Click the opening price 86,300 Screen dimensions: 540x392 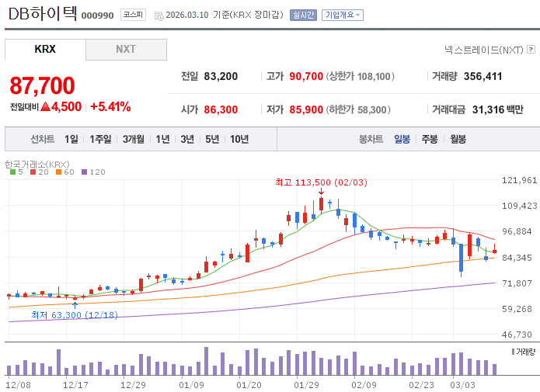pos(221,109)
